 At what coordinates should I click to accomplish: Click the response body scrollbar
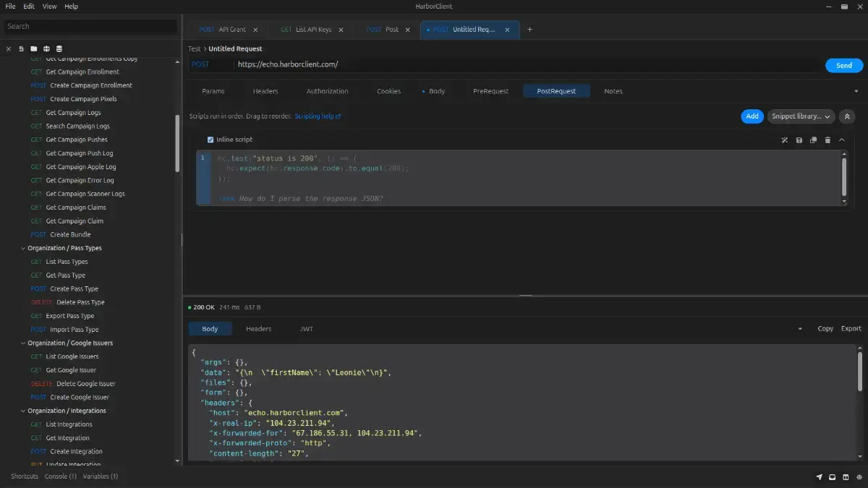pyautogui.click(x=859, y=372)
